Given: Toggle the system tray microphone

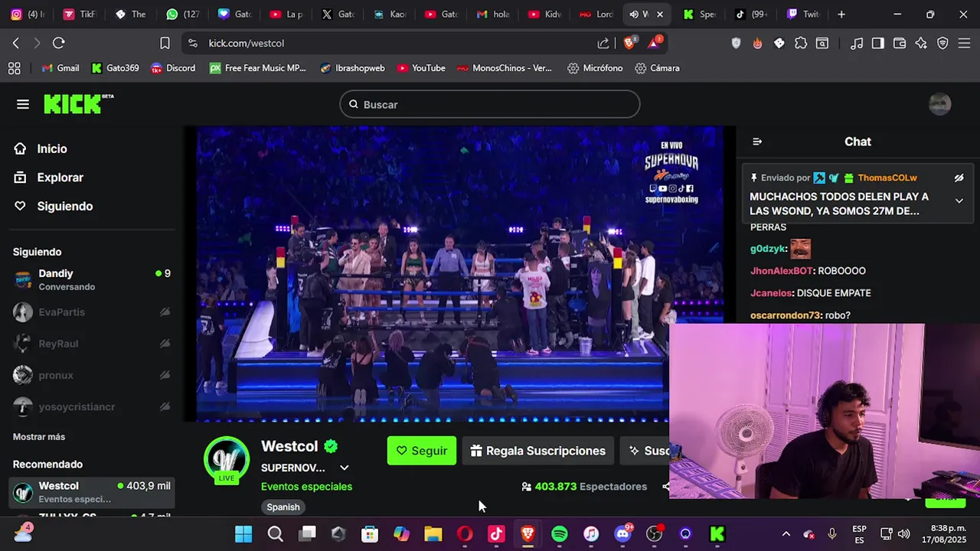Looking at the screenshot, I should tap(834, 534).
